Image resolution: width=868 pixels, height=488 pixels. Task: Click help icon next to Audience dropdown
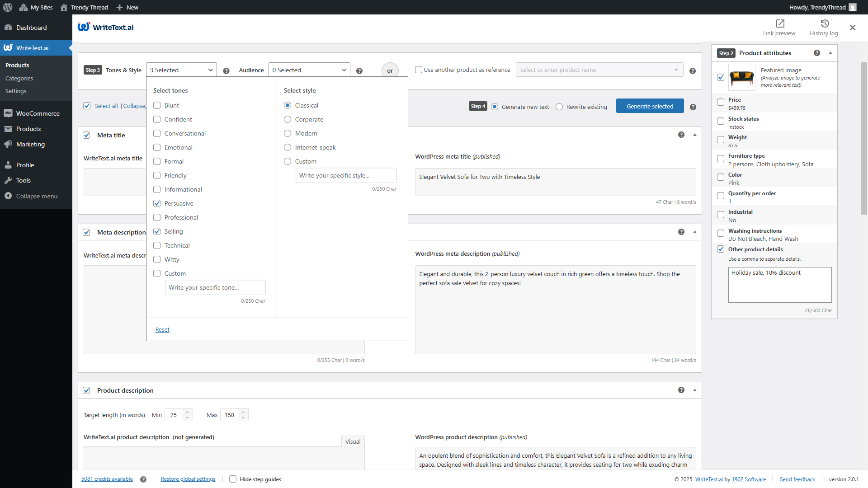click(359, 71)
